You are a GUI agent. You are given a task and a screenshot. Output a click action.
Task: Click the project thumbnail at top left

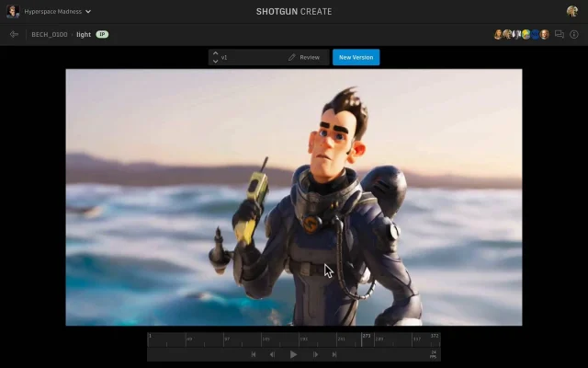click(13, 12)
